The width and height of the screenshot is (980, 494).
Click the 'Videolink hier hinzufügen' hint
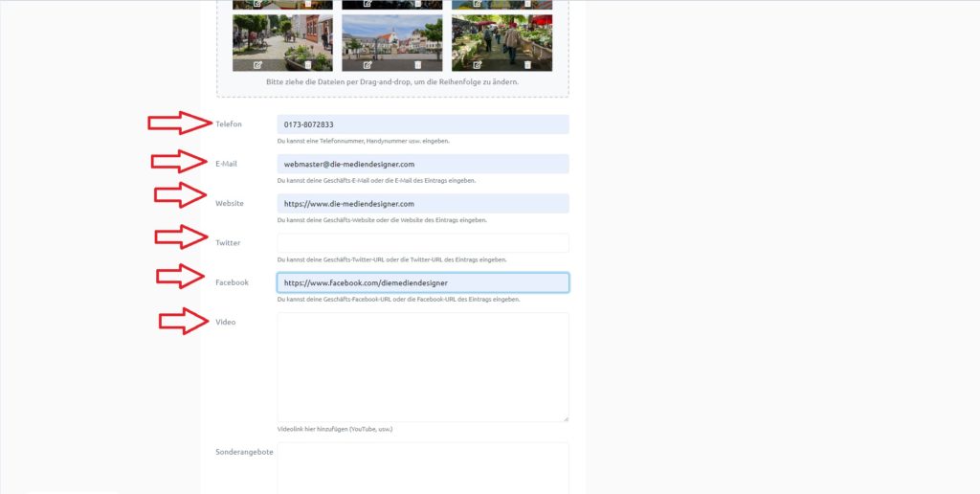point(335,430)
